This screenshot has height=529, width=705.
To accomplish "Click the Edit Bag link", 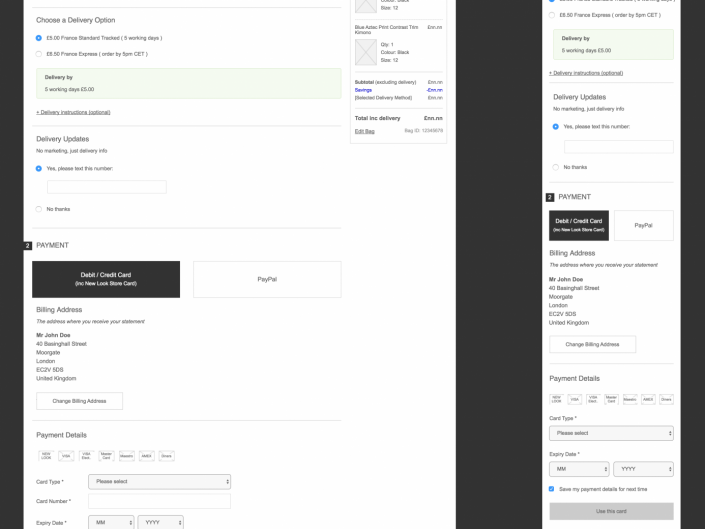I will tap(365, 133).
